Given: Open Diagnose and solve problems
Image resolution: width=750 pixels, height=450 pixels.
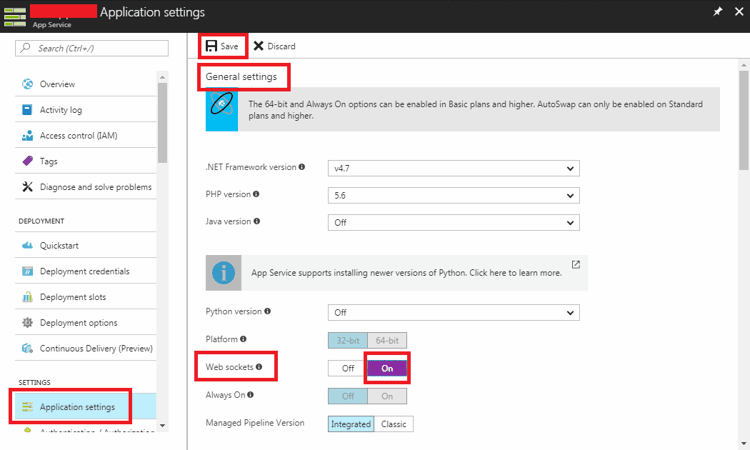Looking at the screenshot, I should (86, 187).
